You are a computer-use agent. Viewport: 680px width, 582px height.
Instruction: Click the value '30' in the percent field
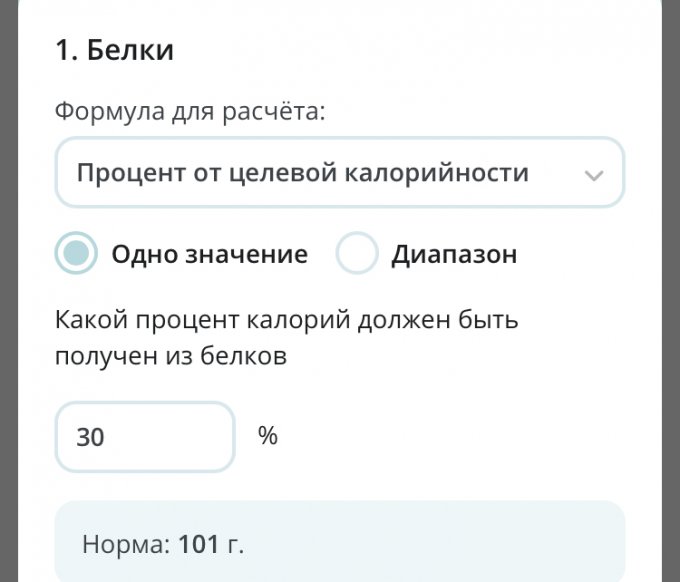coord(90,437)
